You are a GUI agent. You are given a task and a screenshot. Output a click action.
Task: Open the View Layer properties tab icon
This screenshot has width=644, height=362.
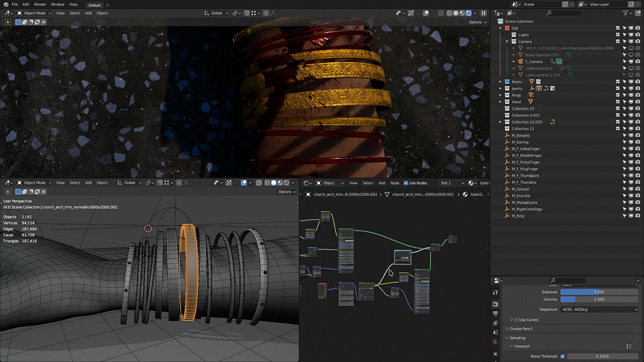point(495,323)
